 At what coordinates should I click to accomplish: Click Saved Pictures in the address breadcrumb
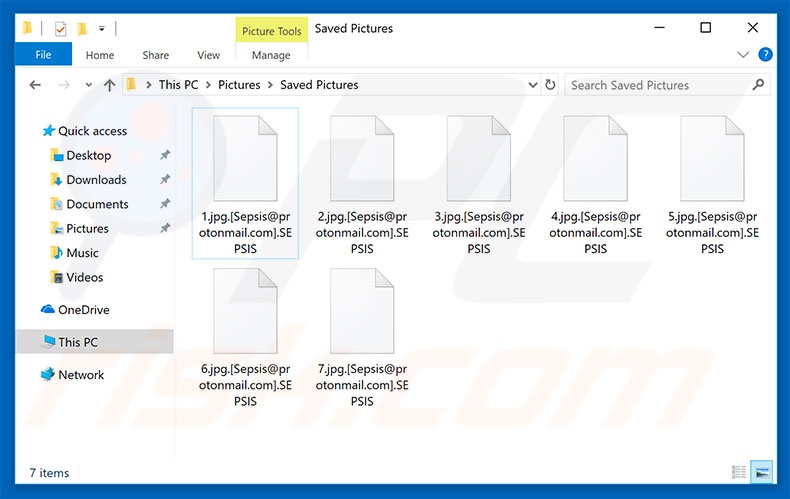click(319, 85)
